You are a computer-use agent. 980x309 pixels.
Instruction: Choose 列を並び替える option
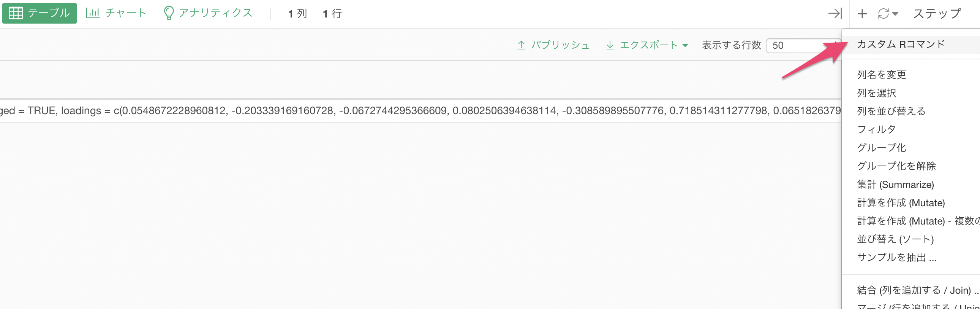tap(891, 111)
